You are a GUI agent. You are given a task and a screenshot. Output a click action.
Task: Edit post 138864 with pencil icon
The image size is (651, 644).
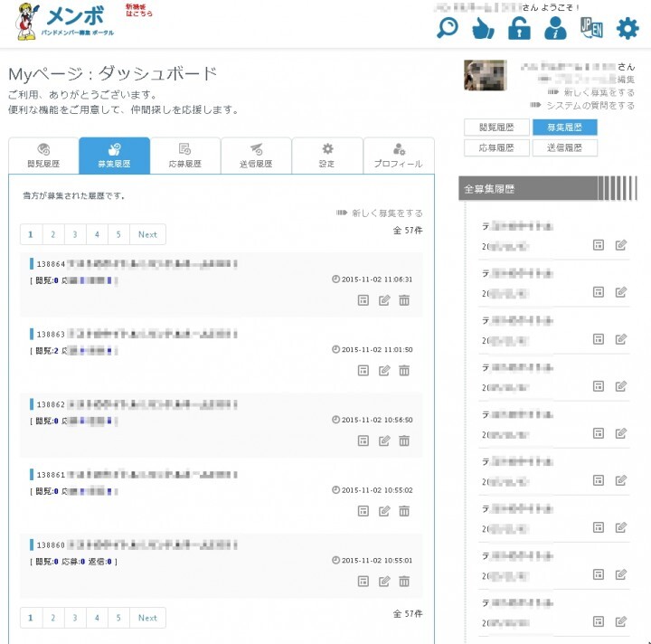click(x=384, y=300)
